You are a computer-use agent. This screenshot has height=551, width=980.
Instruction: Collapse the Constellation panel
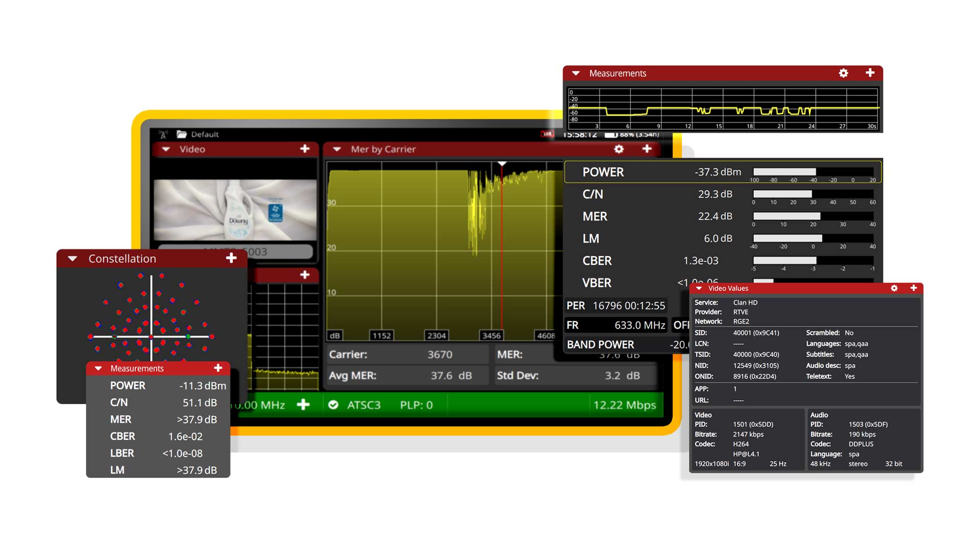coord(72,259)
